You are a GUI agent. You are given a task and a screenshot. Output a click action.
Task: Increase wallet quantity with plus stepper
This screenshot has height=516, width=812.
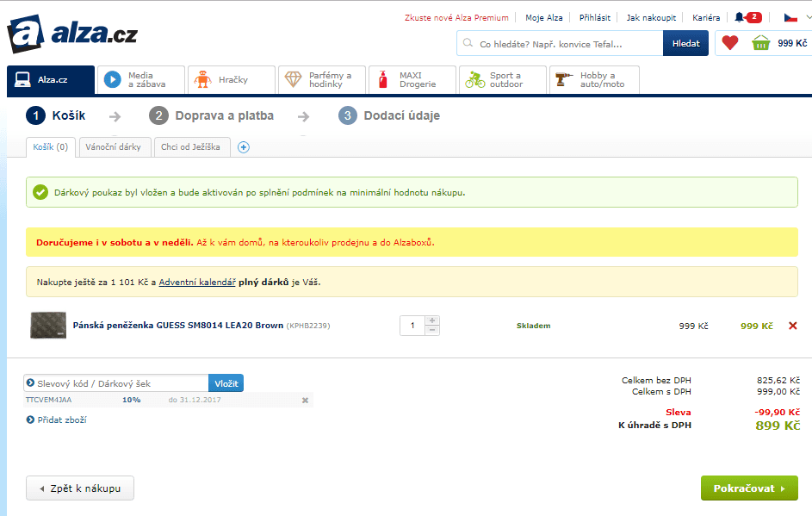tap(432, 320)
